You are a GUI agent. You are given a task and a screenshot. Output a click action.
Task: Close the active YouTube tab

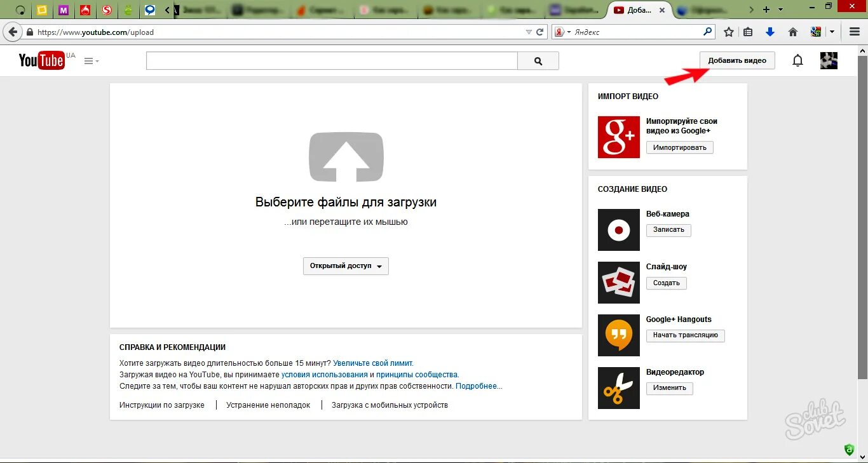[662, 10]
